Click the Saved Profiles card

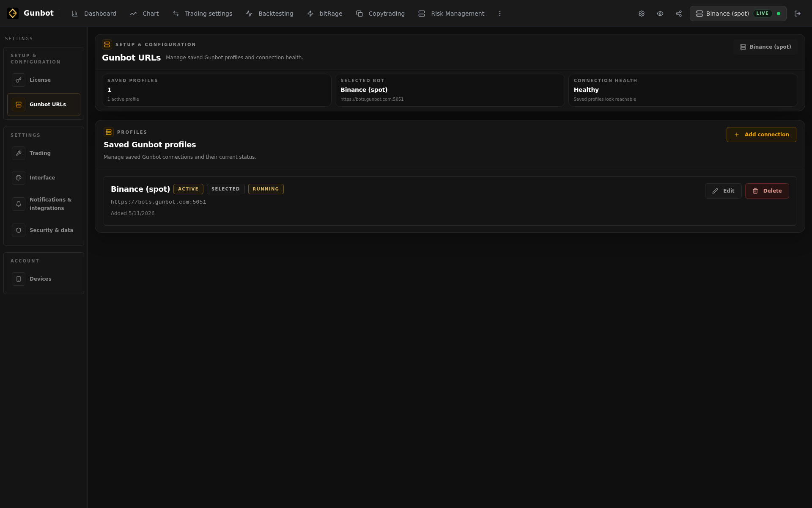pyautogui.click(x=217, y=90)
